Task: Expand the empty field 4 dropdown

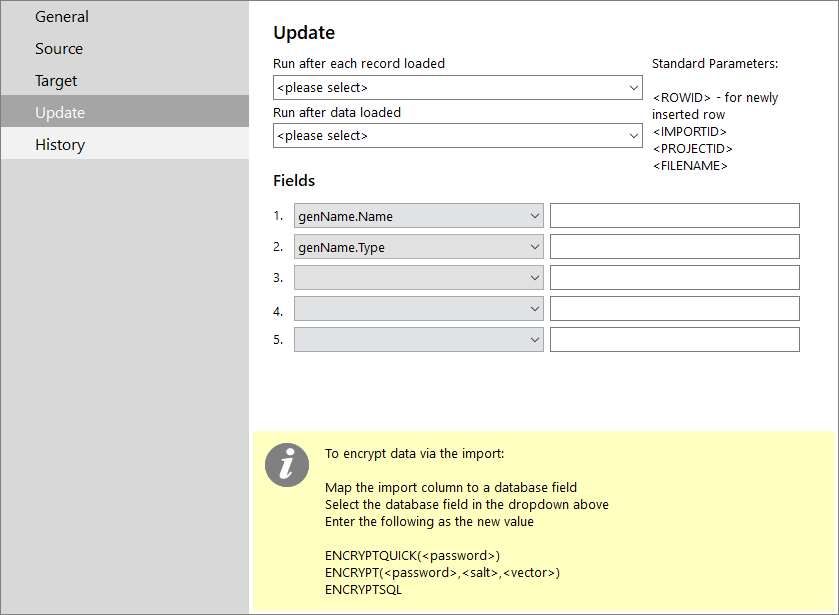Action: point(418,309)
